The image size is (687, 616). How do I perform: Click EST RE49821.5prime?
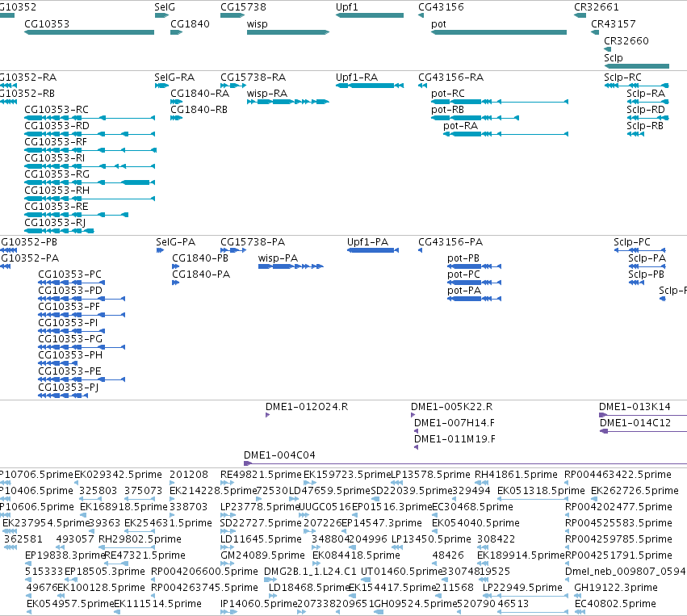coord(261,475)
